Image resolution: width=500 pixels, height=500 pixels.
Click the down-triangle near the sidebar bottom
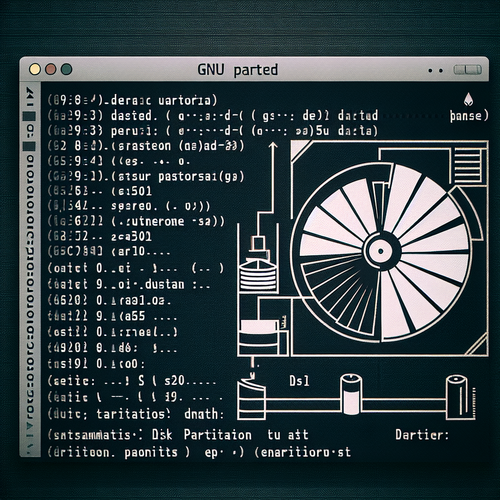tap(30, 426)
